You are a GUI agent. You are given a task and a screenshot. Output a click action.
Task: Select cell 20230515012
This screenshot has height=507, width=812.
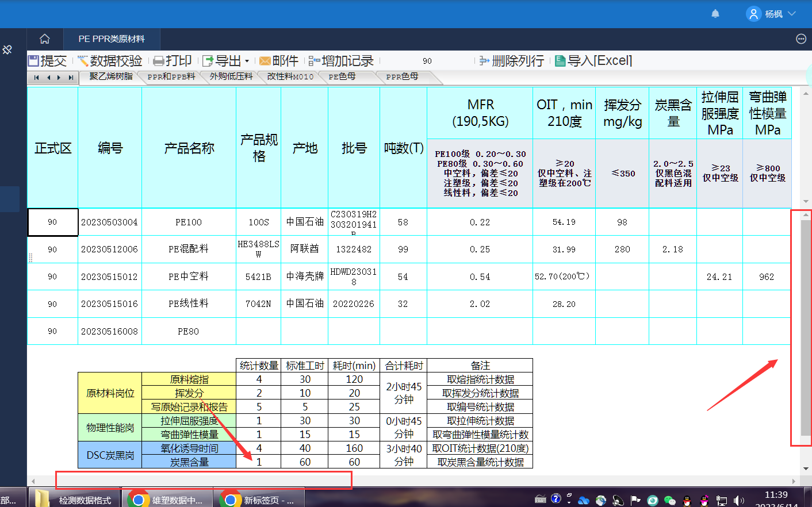[x=109, y=276]
